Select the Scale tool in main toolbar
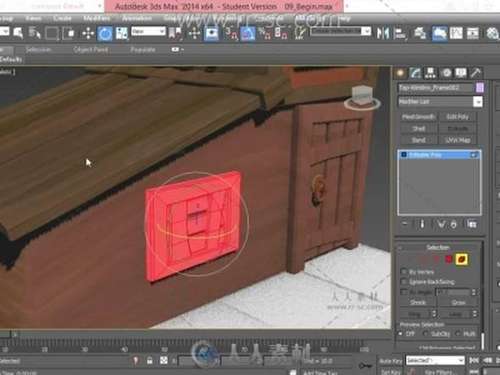Viewport: 500px width, 375px height. point(122,34)
